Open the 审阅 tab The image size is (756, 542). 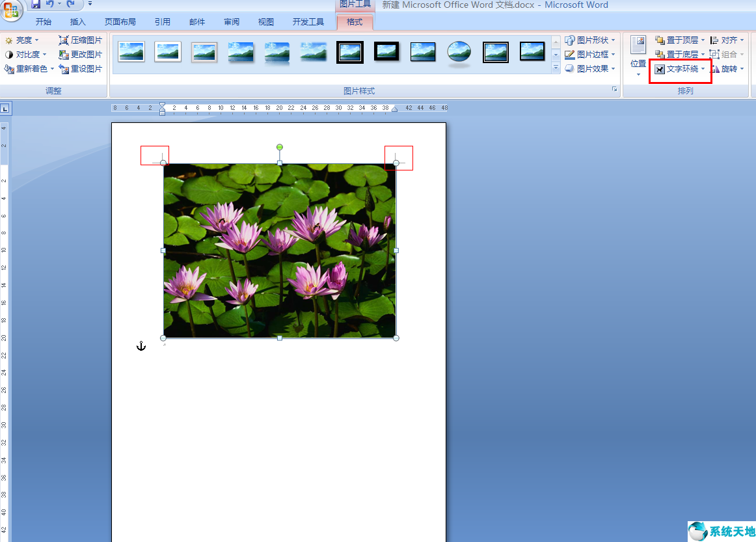(232, 21)
